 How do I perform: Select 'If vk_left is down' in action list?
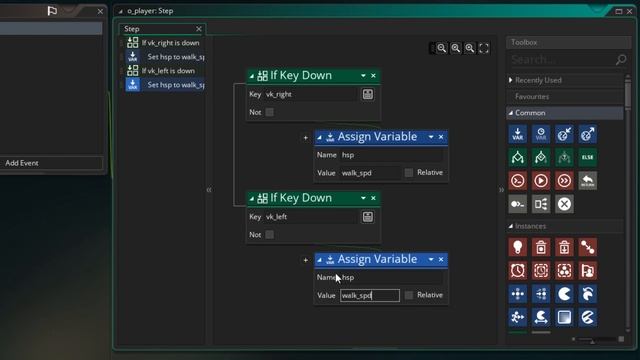[x=164, y=71]
